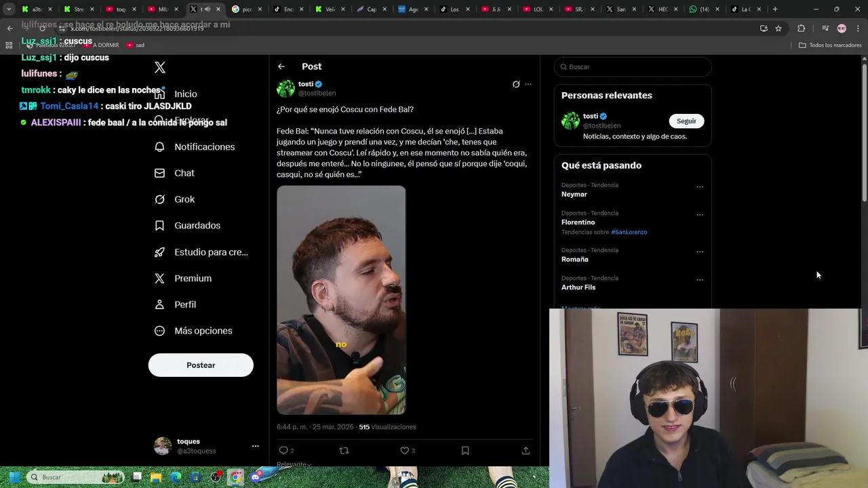Open more options for Florentino trend
Screen dimensions: 868x488
(x=700, y=215)
